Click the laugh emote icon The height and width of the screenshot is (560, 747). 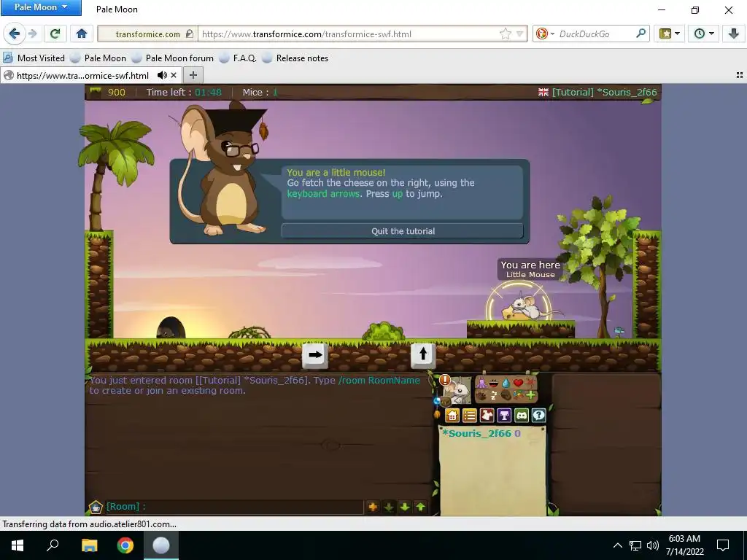point(494,383)
